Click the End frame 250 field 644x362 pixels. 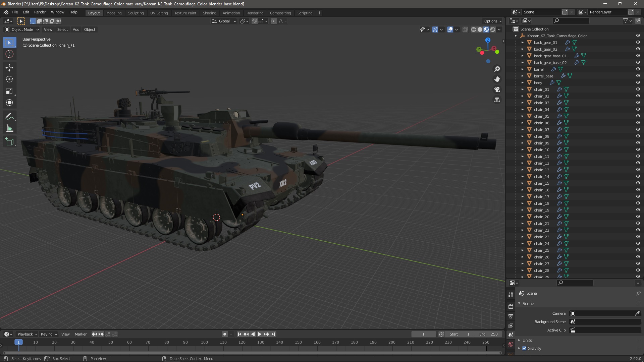click(x=489, y=334)
